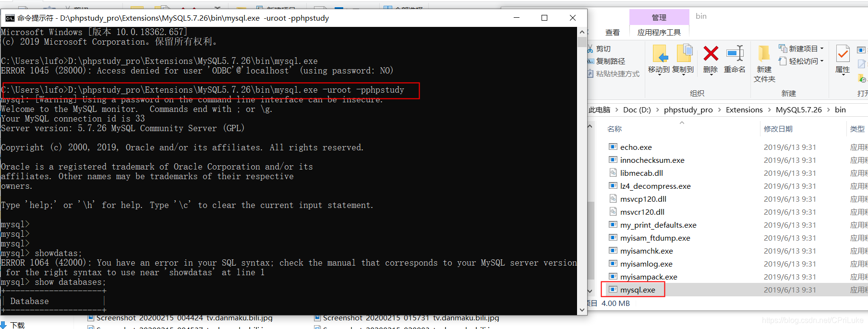868x329 pixels.
Task: Click the command prompt title bar icon
Action: point(10,18)
